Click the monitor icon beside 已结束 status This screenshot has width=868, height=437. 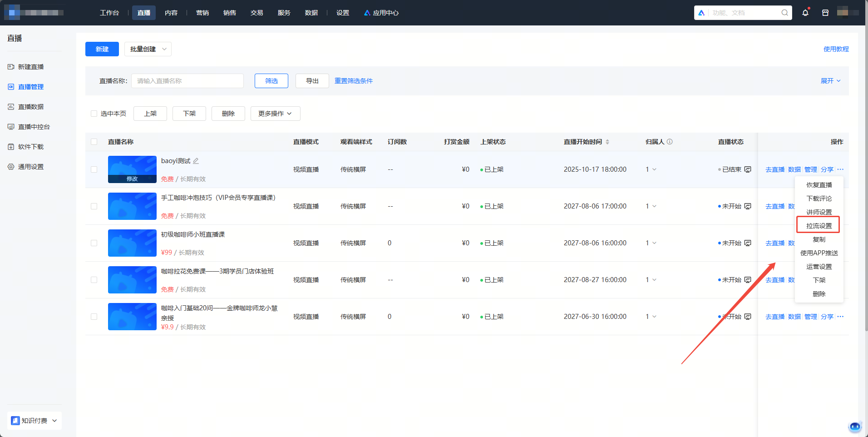(748, 169)
